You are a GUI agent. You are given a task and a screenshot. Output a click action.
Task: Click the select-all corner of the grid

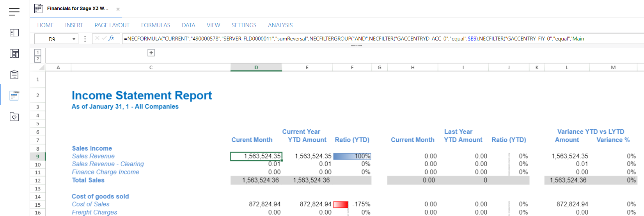coord(42,67)
